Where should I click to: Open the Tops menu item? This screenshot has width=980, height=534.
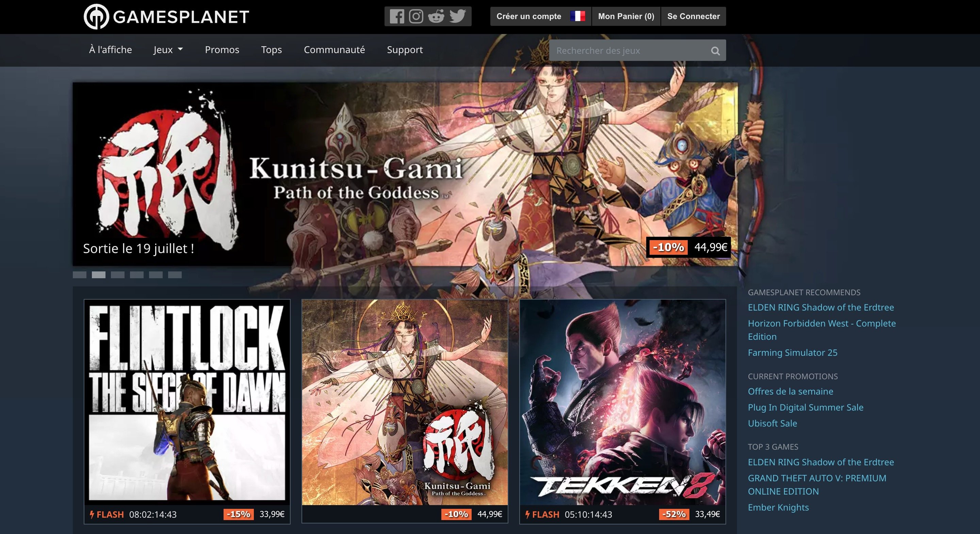point(271,49)
